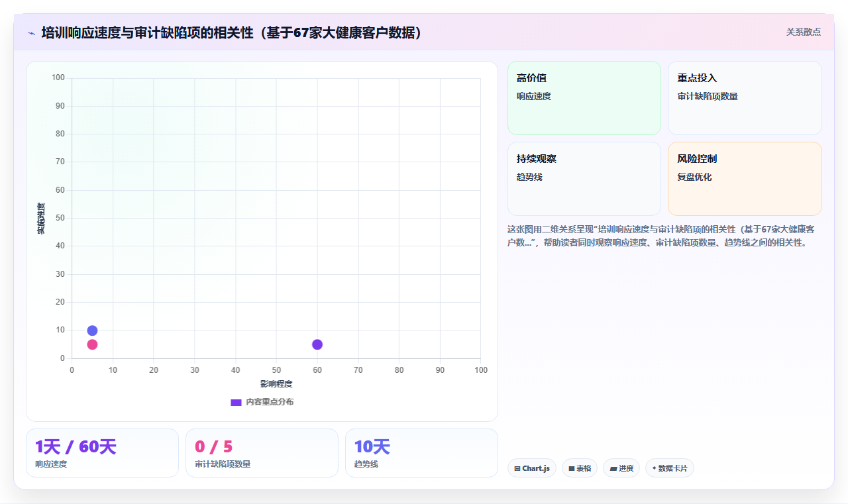Click the 实施难度 y-axis title

pos(41,218)
